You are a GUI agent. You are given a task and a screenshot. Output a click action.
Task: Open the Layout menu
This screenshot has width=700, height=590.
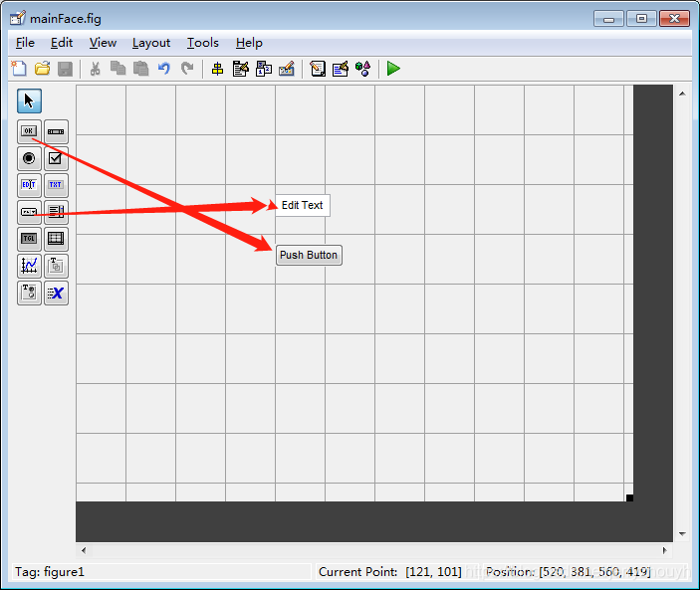pyautogui.click(x=151, y=43)
